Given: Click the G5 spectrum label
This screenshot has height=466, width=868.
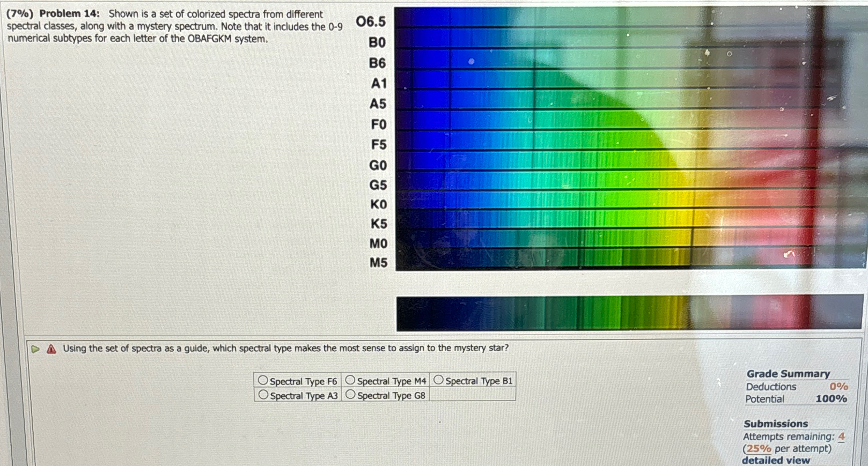Looking at the screenshot, I should [x=378, y=185].
